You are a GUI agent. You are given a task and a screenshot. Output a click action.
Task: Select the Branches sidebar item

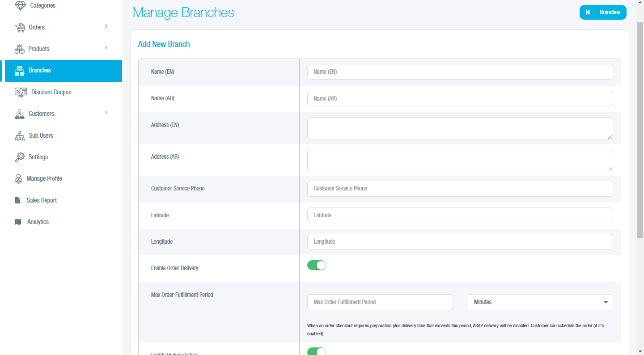click(63, 71)
